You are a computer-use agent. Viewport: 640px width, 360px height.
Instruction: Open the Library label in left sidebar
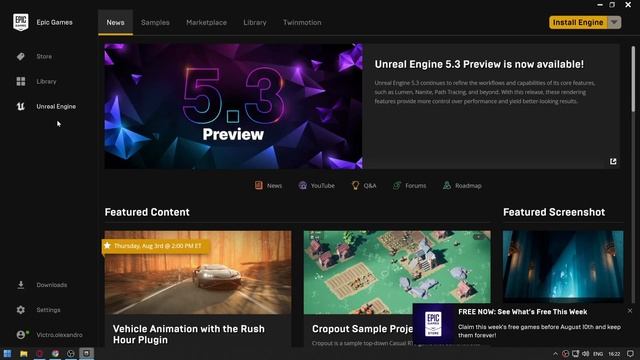pyautogui.click(x=46, y=81)
